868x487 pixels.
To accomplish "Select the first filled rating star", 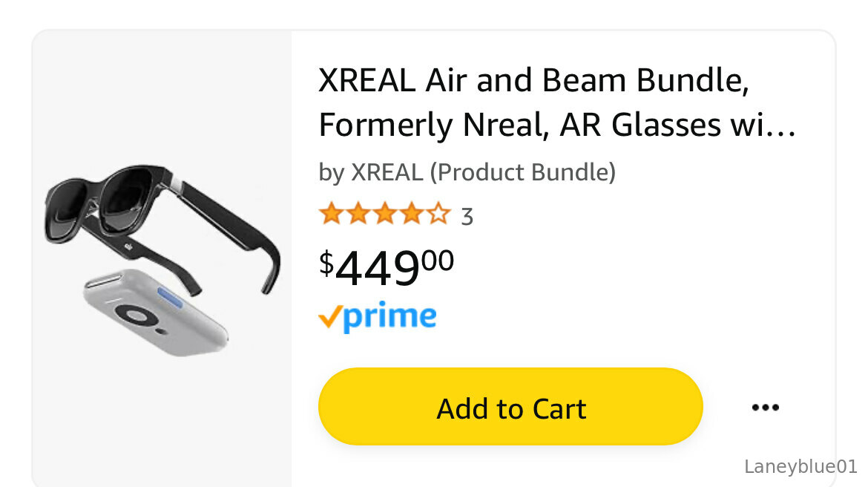I will pos(332,213).
